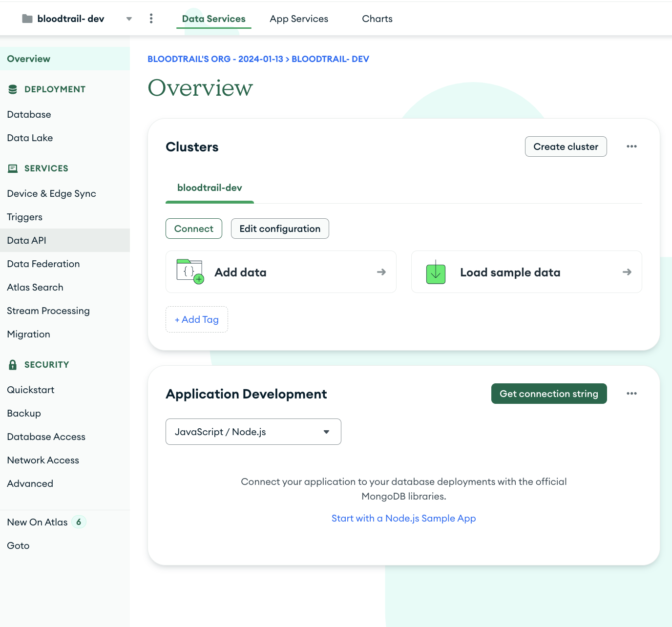Go to the Migration page
This screenshot has height=627, width=672.
(29, 334)
